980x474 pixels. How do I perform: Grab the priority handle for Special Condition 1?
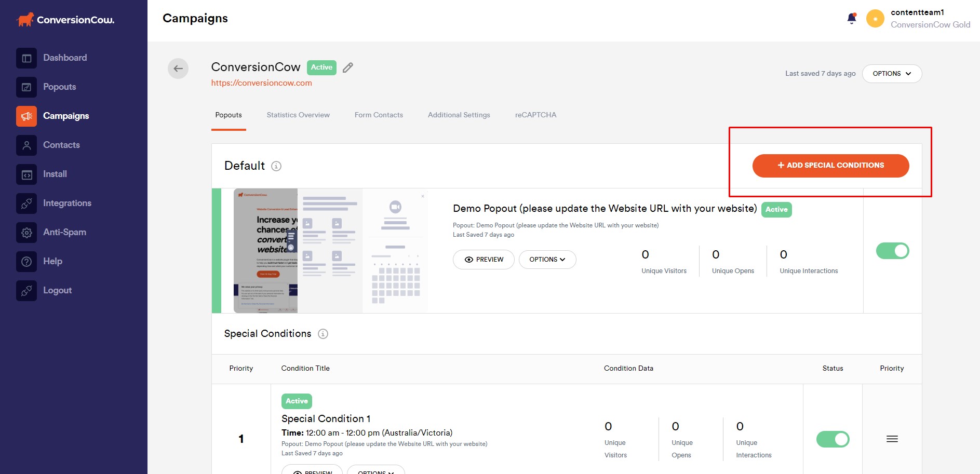point(892,439)
